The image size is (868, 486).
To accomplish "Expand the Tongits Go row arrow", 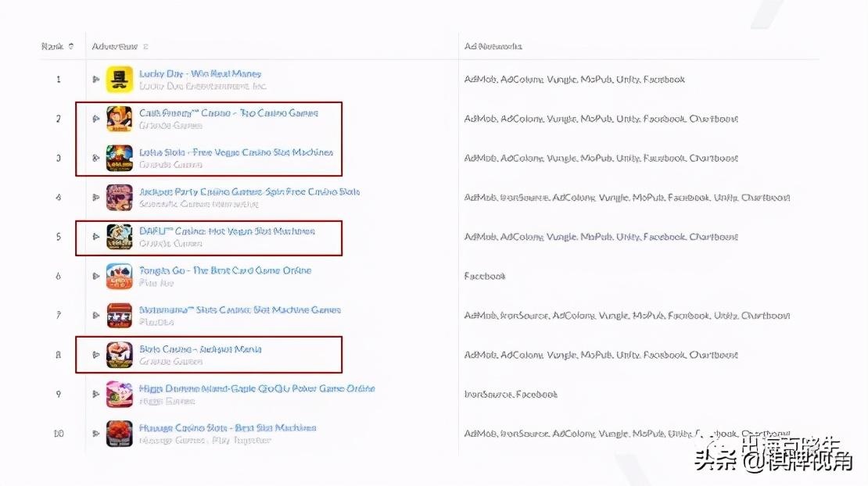I will (95, 276).
